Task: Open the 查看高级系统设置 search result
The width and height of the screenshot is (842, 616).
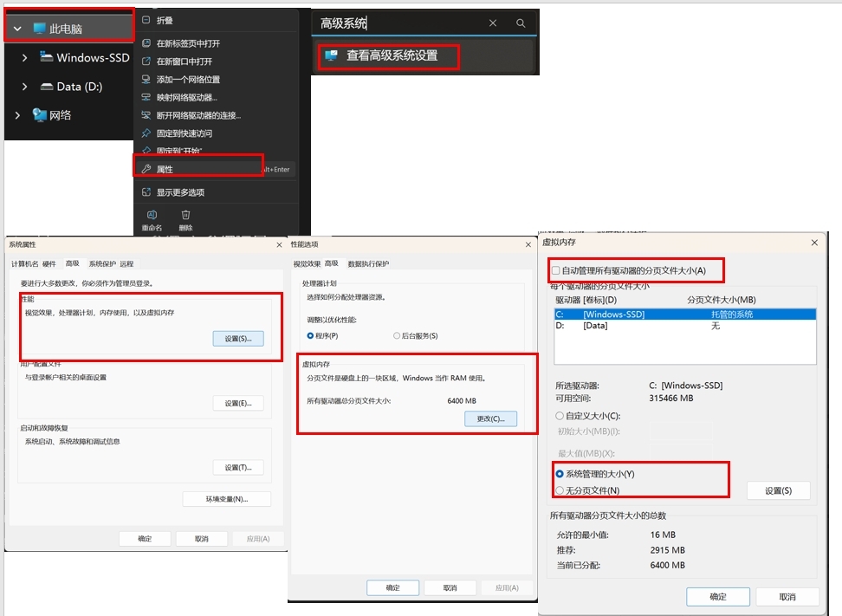Action: [x=392, y=55]
